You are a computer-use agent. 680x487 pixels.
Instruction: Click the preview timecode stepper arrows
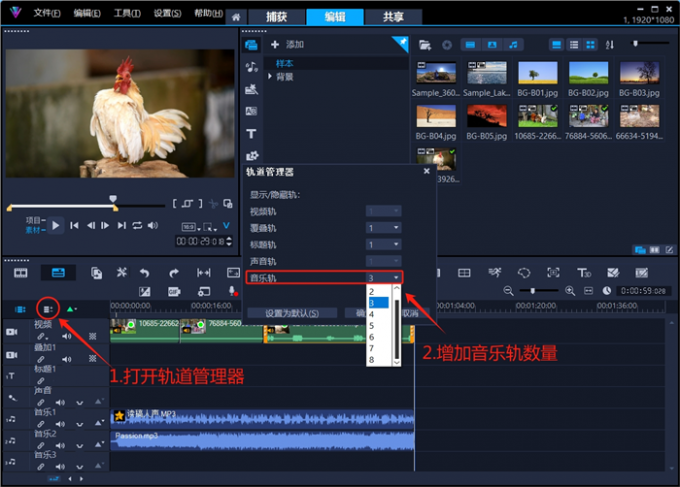(x=229, y=241)
